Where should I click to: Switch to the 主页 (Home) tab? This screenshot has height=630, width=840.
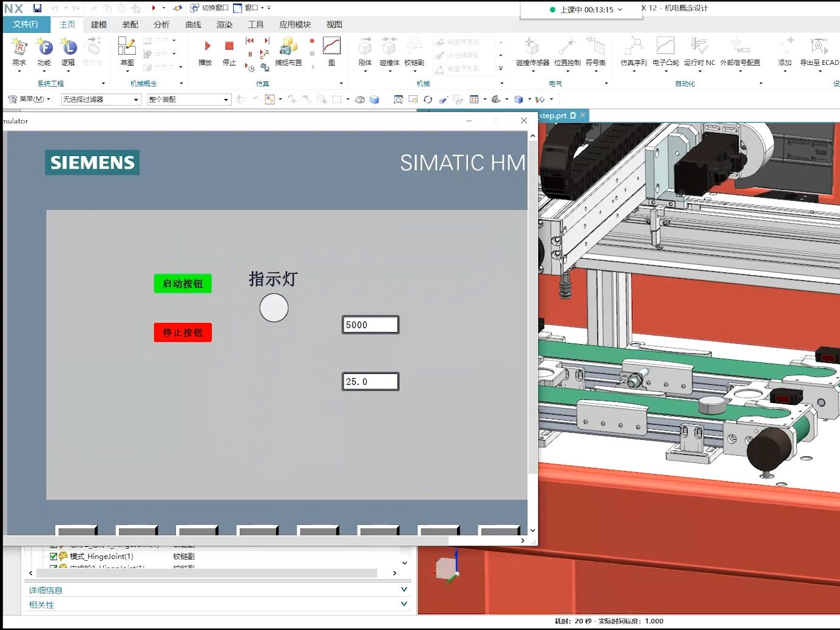(67, 24)
